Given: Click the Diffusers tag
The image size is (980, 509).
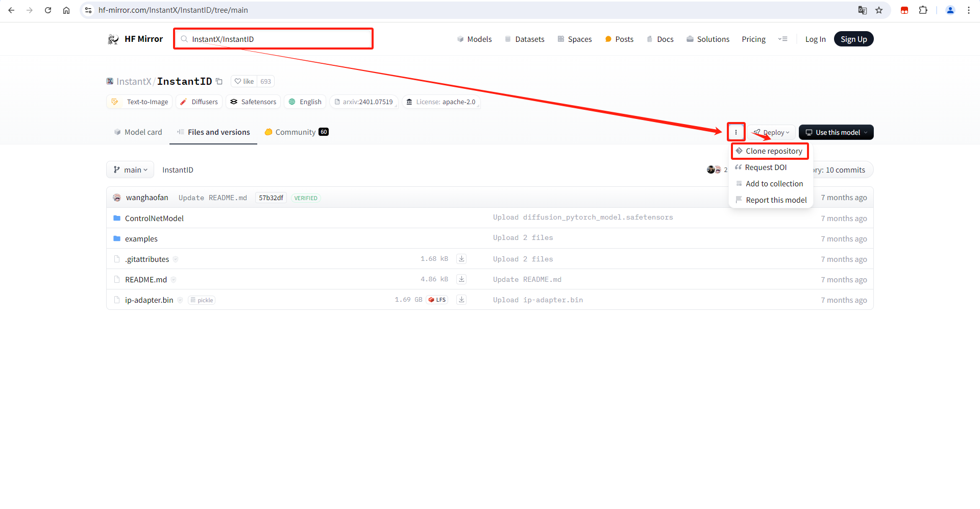Looking at the screenshot, I should (x=199, y=102).
